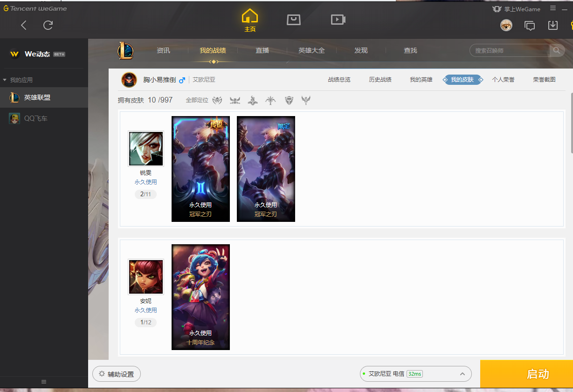The image size is (573, 392).
Task: Open We动态 in the sidebar
Action: [37, 54]
